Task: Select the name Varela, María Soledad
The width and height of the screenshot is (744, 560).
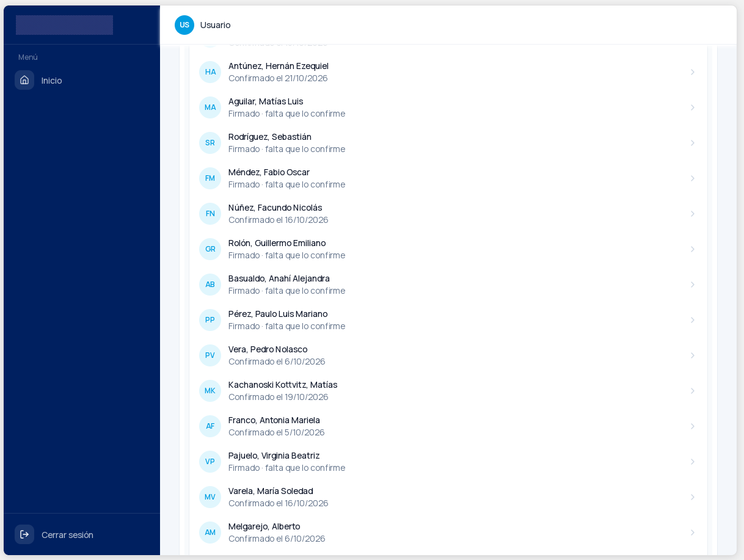Action: coord(271,491)
